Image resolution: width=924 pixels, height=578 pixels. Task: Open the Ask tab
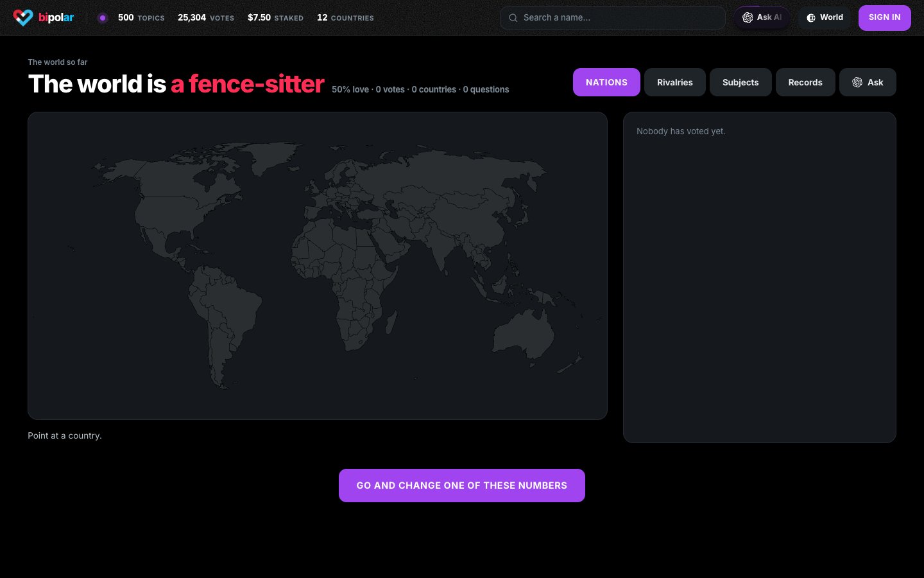tap(868, 82)
